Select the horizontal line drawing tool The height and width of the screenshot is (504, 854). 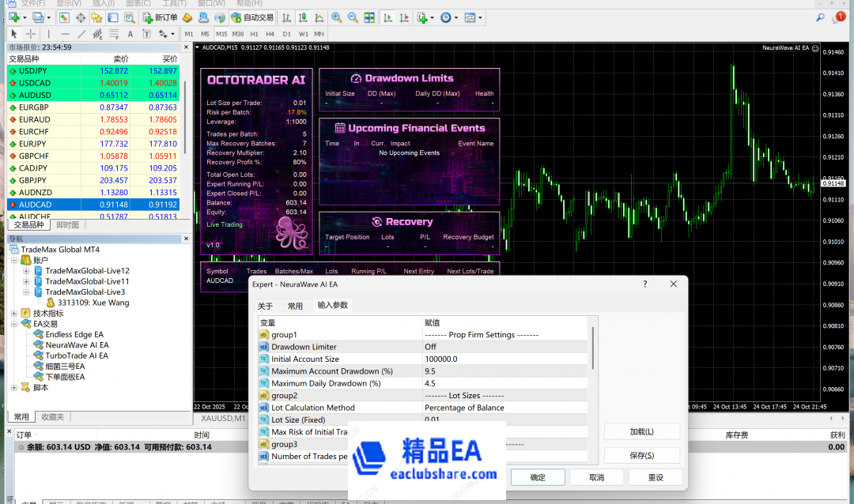[65, 34]
